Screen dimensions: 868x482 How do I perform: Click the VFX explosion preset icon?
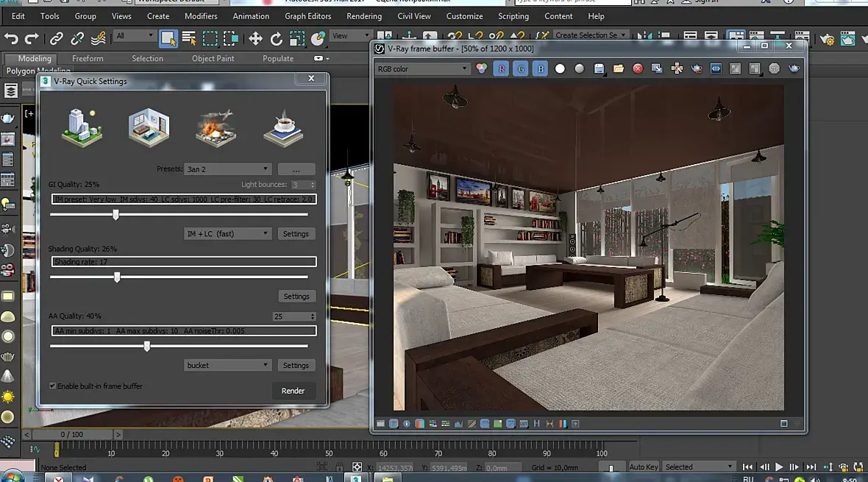[216, 128]
